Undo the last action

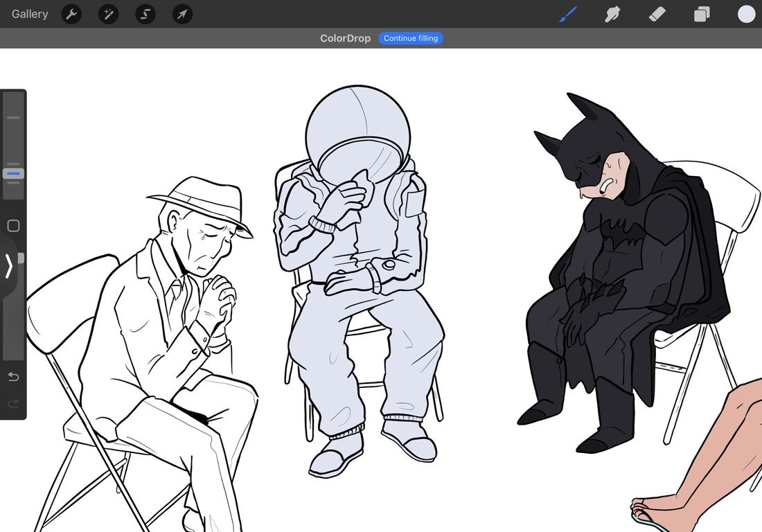coord(14,377)
